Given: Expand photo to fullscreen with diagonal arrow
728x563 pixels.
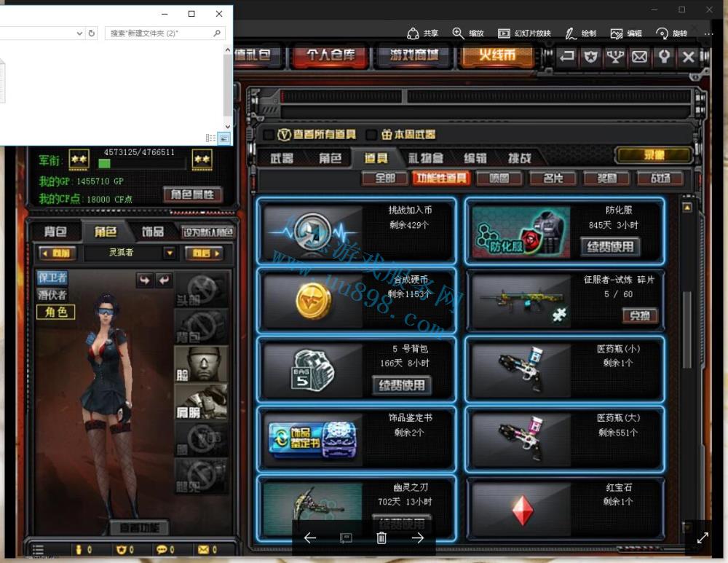Looking at the screenshot, I should click(x=703, y=538).
